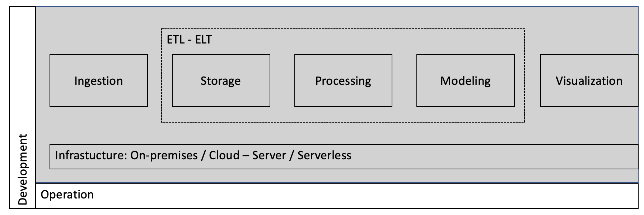
Task: Click gap between Storage and Processing boxes
Action: [282, 81]
